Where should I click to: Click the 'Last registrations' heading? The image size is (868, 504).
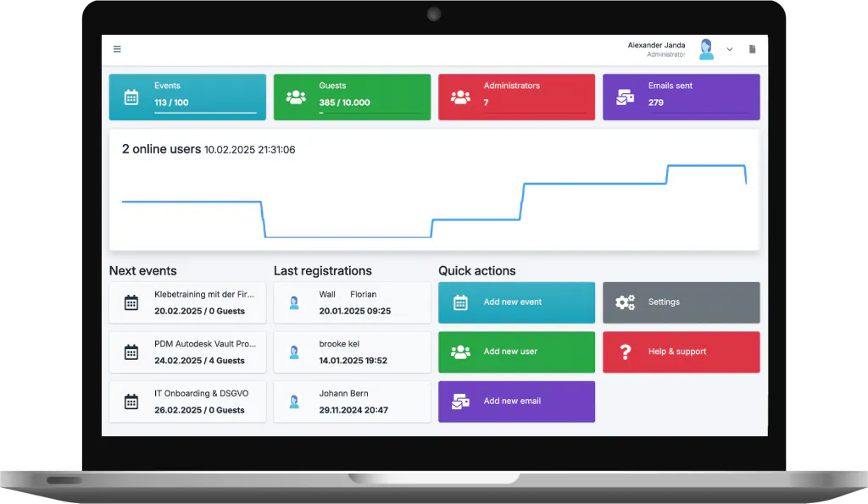[x=322, y=271]
